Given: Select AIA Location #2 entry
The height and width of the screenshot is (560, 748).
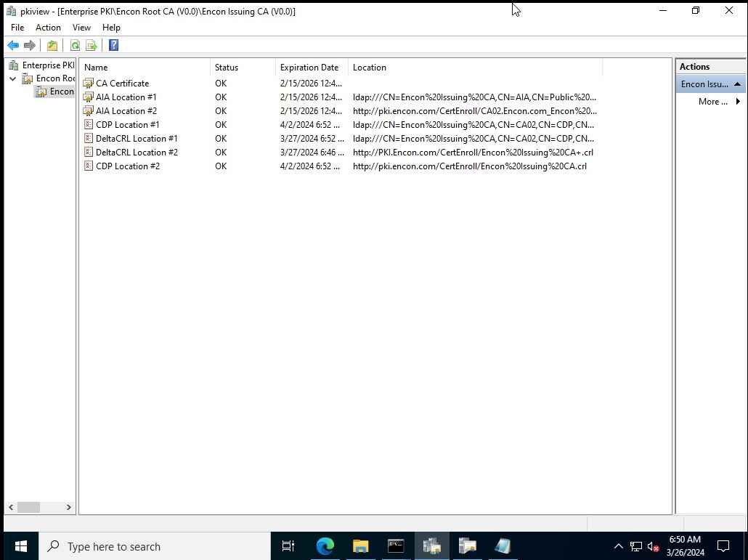Looking at the screenshot, I should click(x=126, y=110).
